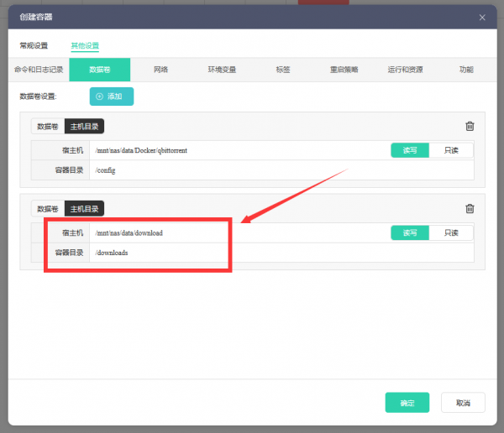Viewport: 504px width, 433px height.
Task: Delete the second volume mapping via trash icon
Action: 470,209
